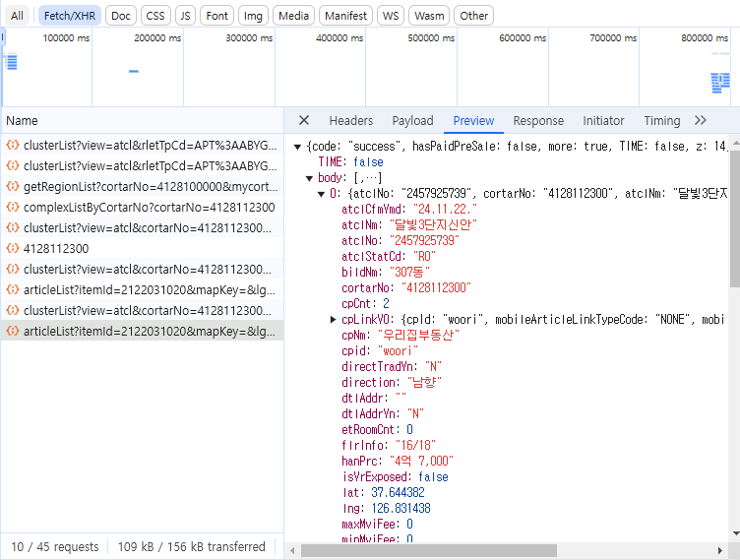Screen dimensions: 740x560
Task: Click the atclCfmYmd value "24.11.22."
Action: pos(445,210)
